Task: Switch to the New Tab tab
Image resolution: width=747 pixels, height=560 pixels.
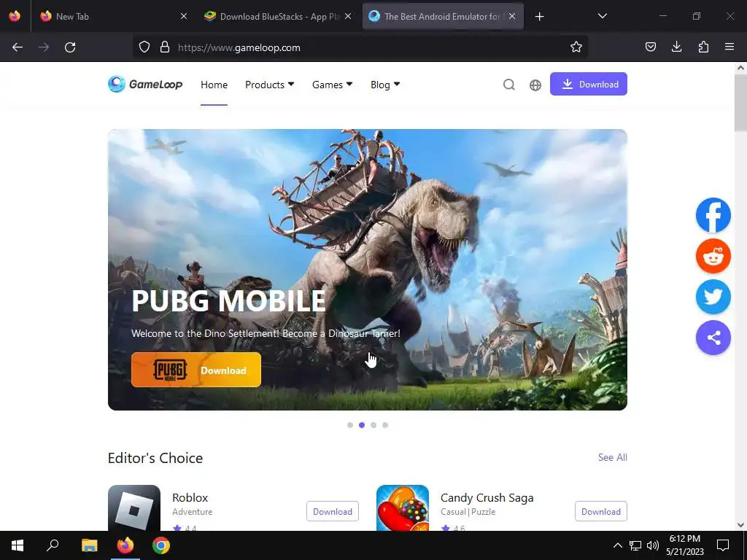Action: pyautogui.click(x=112, y=16)
